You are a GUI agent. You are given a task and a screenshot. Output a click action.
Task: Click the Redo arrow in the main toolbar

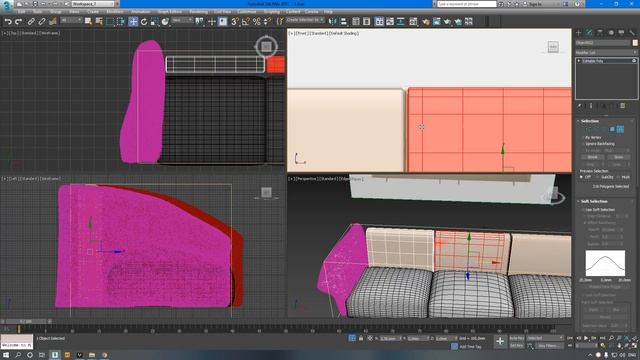(x=18, y=22)
